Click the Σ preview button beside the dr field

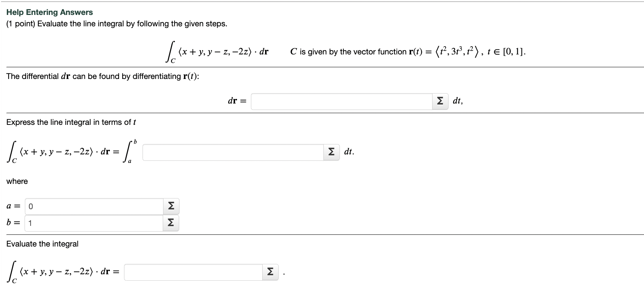(x=440, y=101)
